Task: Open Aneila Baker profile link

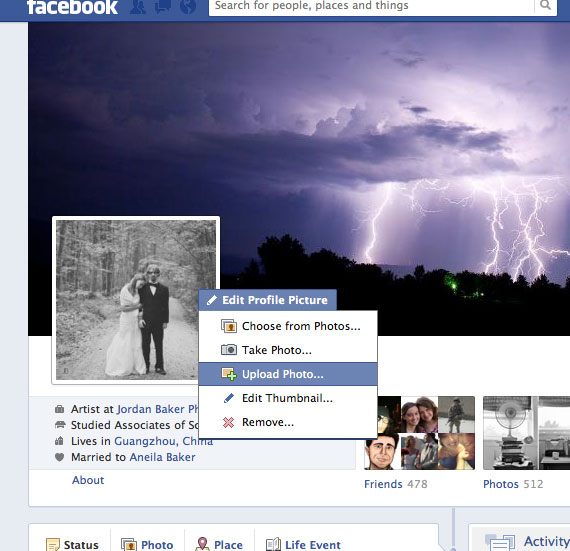Action: [x=162, y=457]
